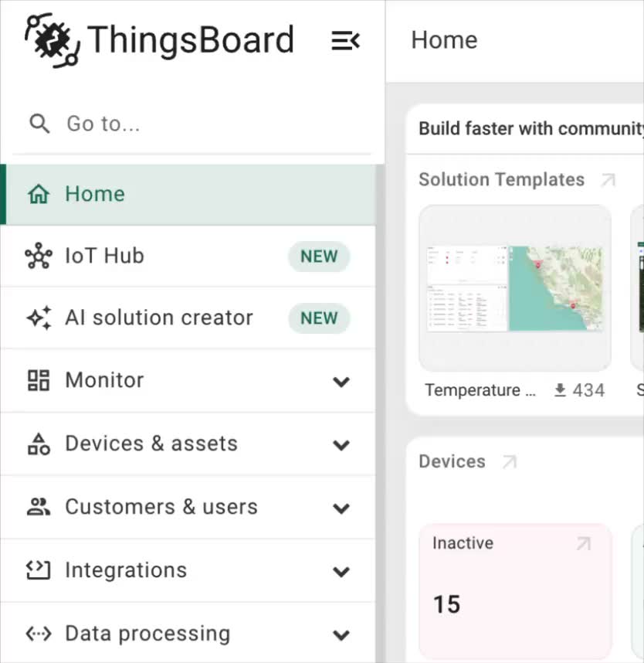The height and width of the screenshot is (663, 644).
Task: Select the Devices & assets menu item
Action: 188,444
